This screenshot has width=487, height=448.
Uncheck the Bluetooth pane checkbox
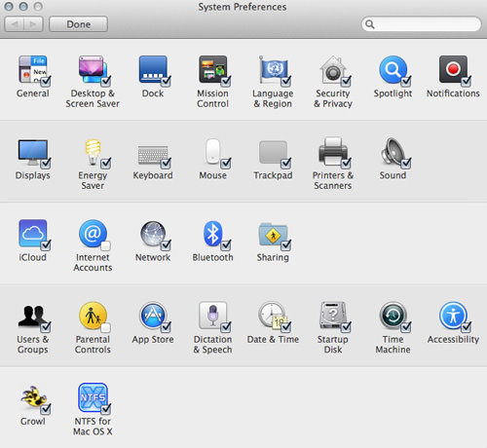click(226, 245)
